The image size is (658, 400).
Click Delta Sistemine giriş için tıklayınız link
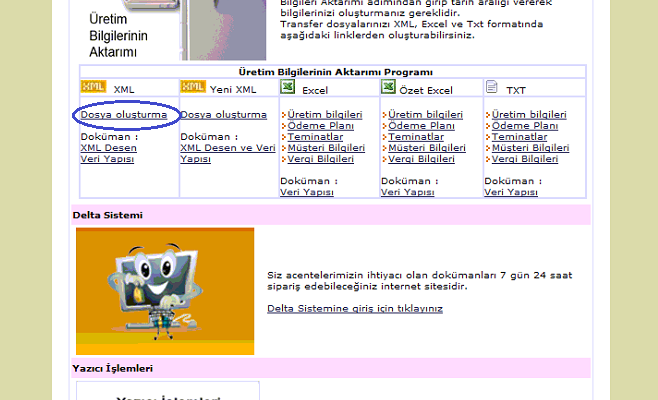click(354, 309)
